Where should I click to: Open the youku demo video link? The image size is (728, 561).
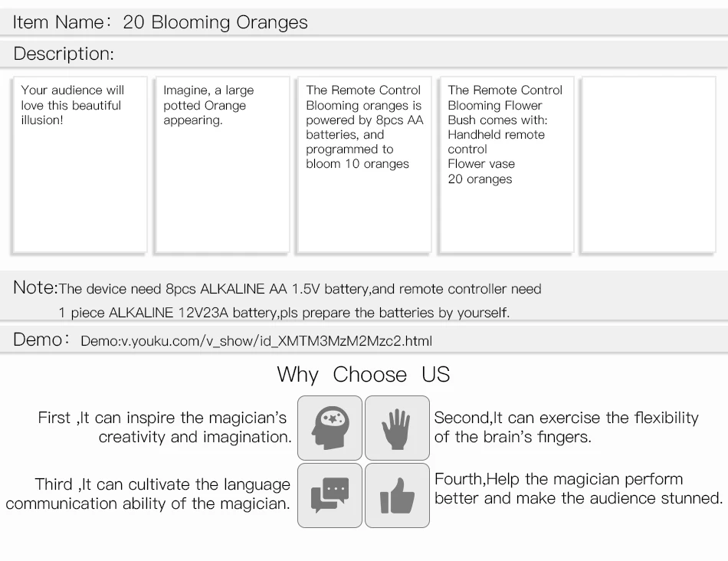(x=256, y=341)
